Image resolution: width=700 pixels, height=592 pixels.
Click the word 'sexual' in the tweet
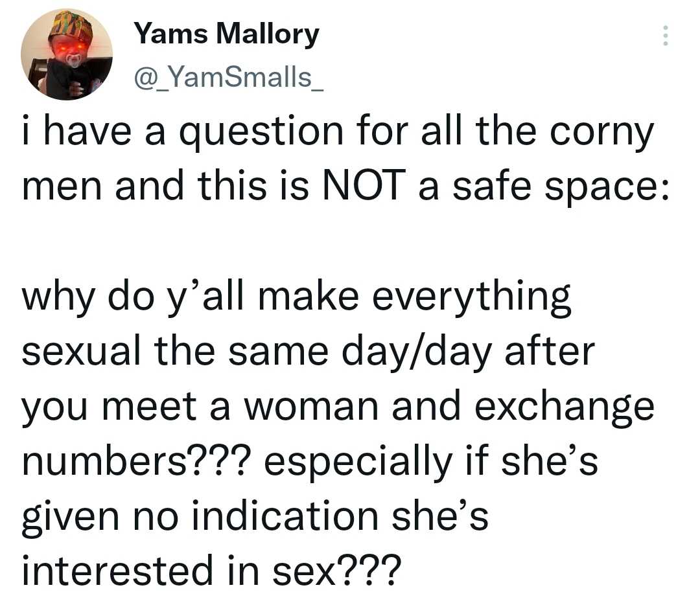[x=81, y=351]
